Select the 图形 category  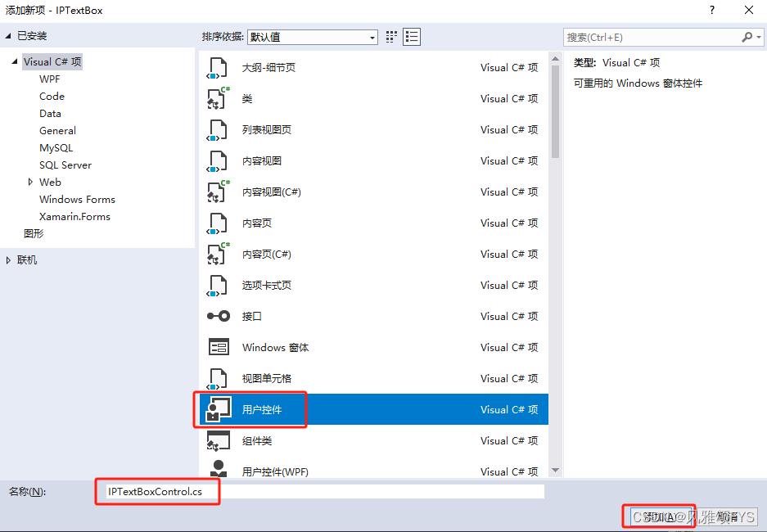point(34,234)
